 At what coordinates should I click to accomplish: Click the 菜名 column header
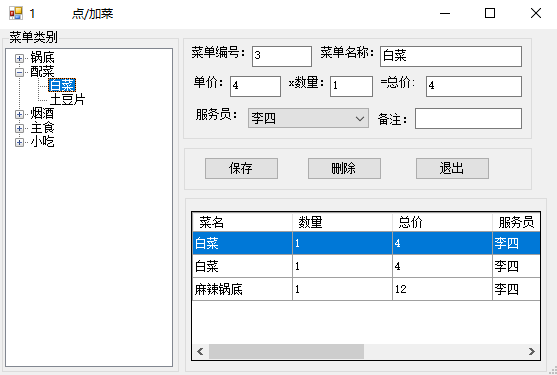(x=242, y=223)
